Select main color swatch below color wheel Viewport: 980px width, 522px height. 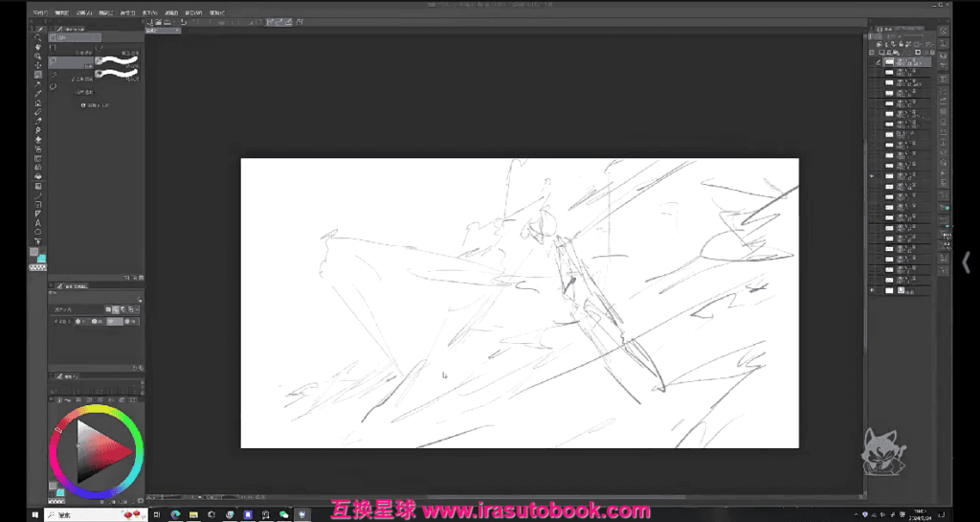click(53, 486)
